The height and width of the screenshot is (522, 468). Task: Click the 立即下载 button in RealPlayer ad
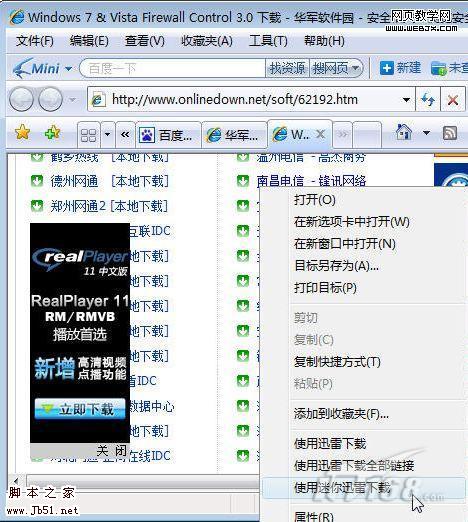tap(80, 409)
